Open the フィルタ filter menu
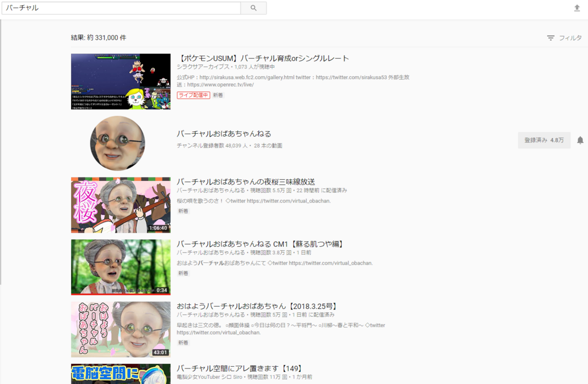Image resolution: width=588 pixels, height=384 pixels. click(x=564, y=38)
